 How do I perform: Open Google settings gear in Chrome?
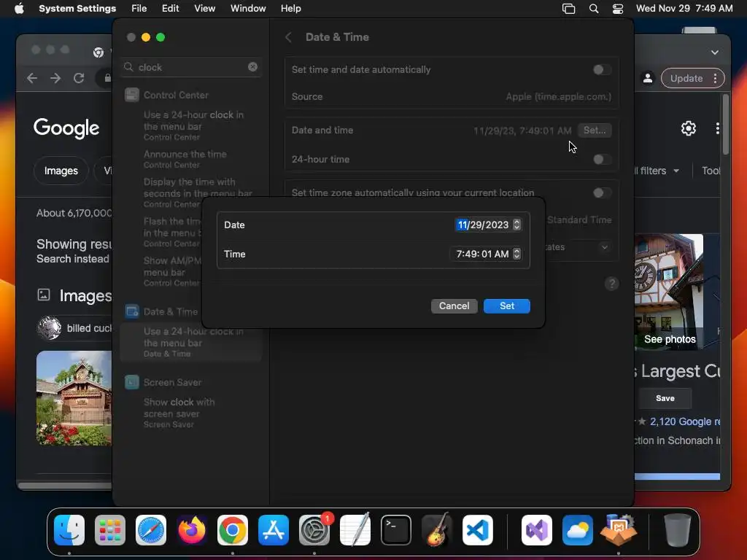point(689,128)
